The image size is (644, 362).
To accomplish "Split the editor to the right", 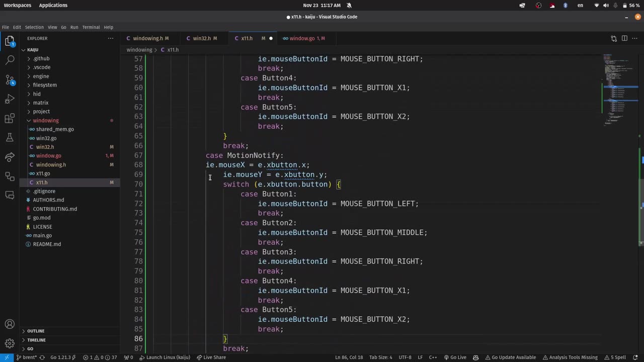I will 624,38.
